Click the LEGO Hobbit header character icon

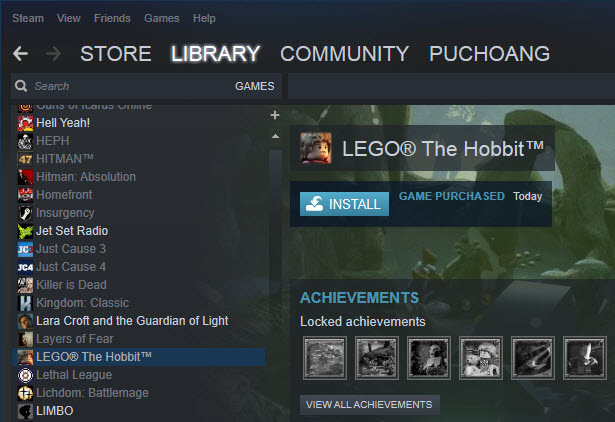pos(316,148)
